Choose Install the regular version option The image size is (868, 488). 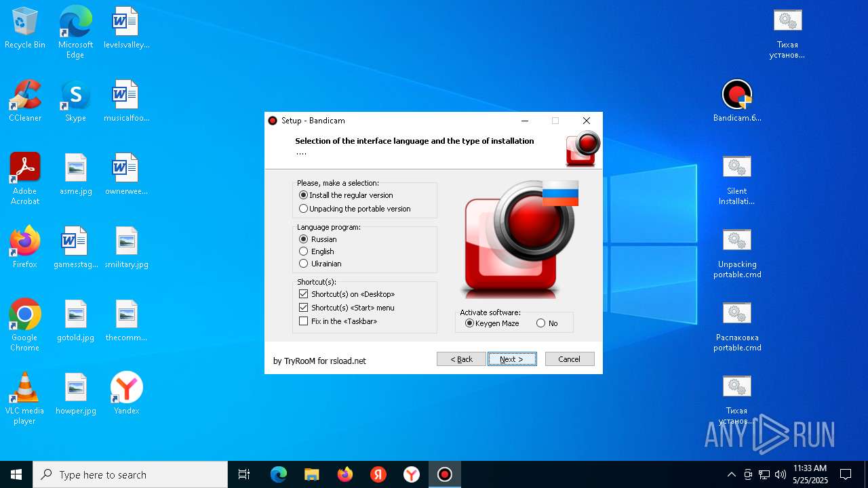346,195
